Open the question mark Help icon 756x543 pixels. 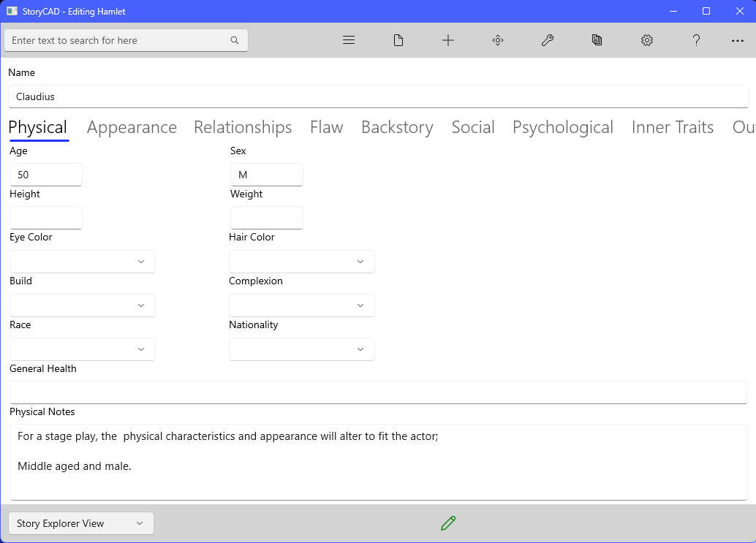click(x=696, y=40)
